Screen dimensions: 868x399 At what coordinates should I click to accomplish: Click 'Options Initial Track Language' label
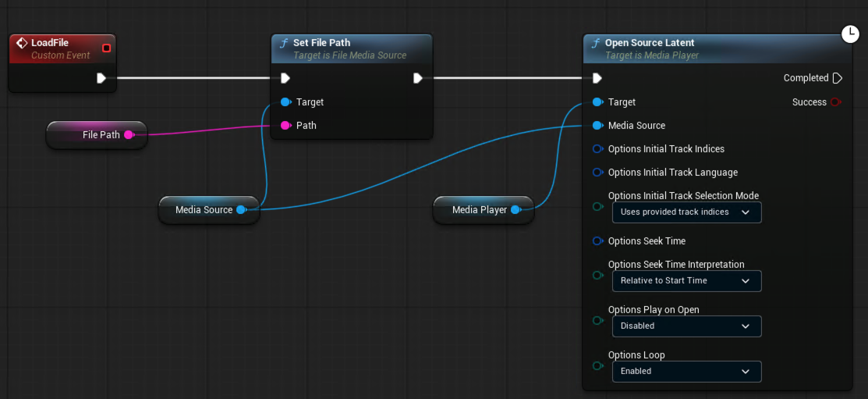(x=672, y=173)
